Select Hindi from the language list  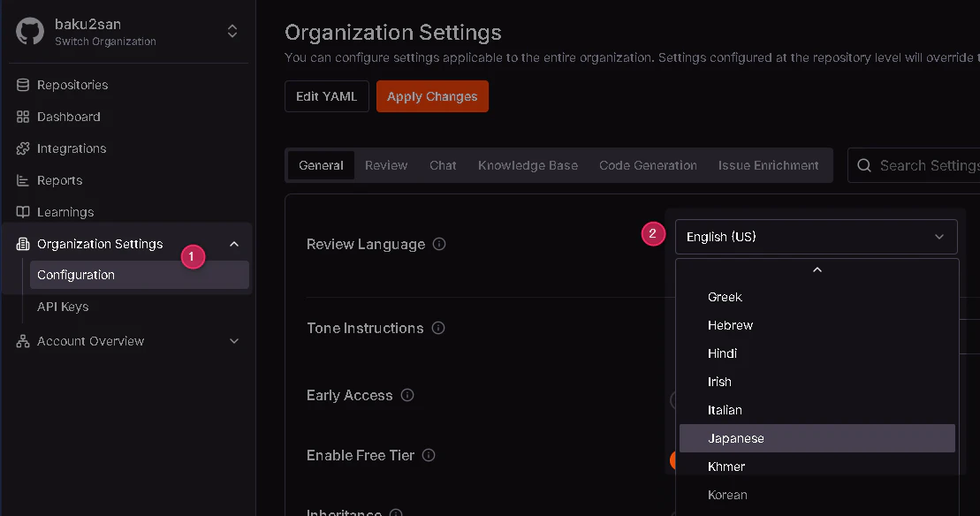(817, 353)
